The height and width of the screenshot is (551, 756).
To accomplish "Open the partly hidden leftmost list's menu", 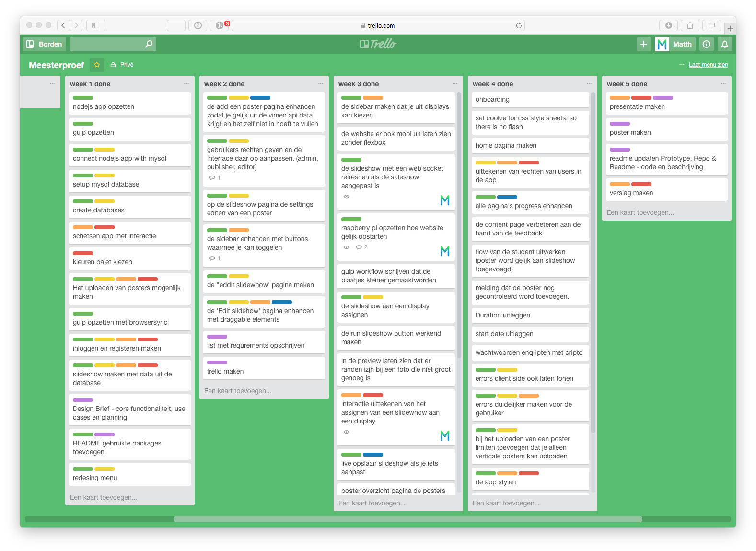I will (52, 84).
